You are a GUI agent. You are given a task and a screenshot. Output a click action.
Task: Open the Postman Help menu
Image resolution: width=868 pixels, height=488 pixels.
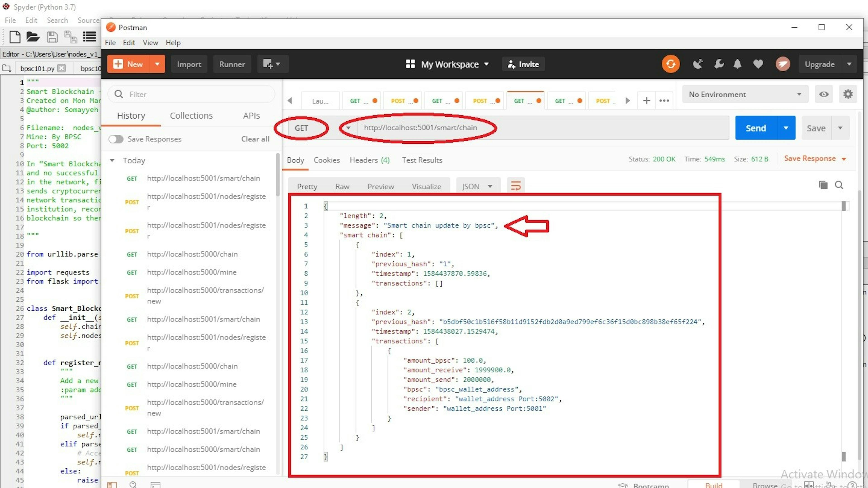pyautogui.click(x=173, y=43)
